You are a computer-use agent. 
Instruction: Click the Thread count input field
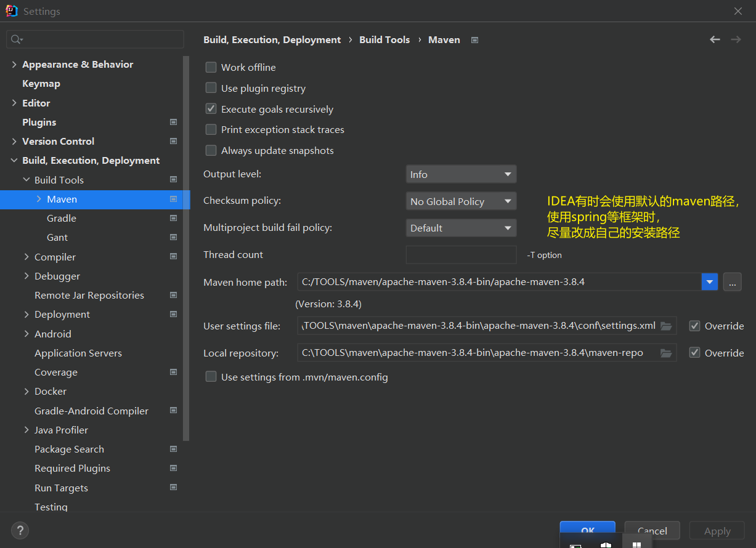coord(461,254)
